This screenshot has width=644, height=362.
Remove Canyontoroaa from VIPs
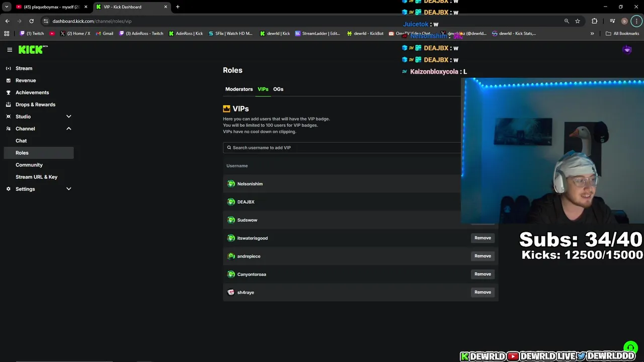point(482,274)
